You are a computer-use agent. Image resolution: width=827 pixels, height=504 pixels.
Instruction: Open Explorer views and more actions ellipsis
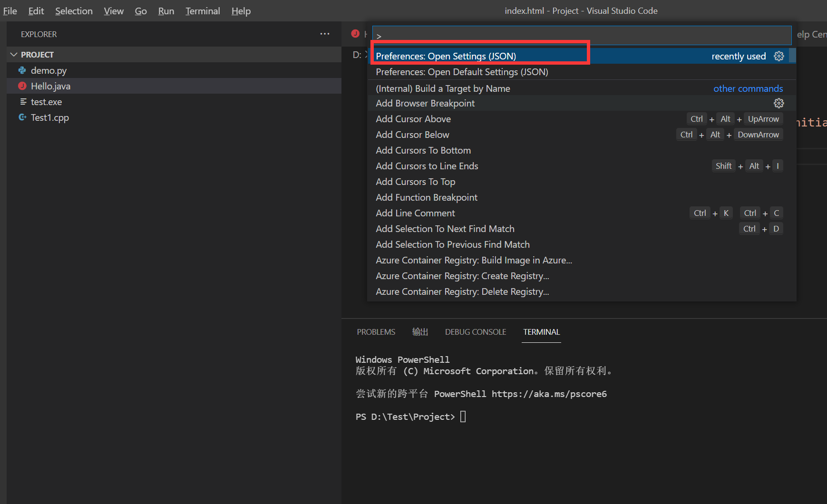325,34
